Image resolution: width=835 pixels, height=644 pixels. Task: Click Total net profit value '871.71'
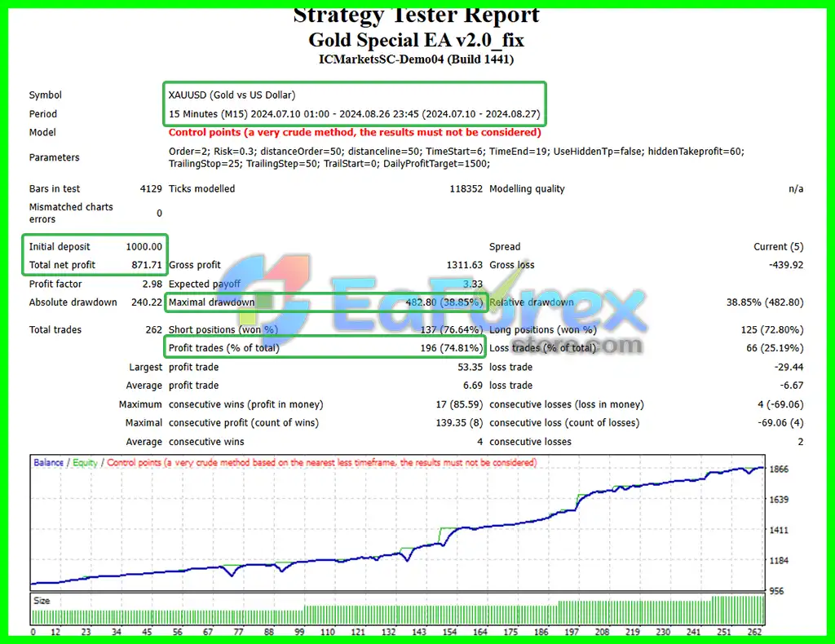click(x=147, y=264)
